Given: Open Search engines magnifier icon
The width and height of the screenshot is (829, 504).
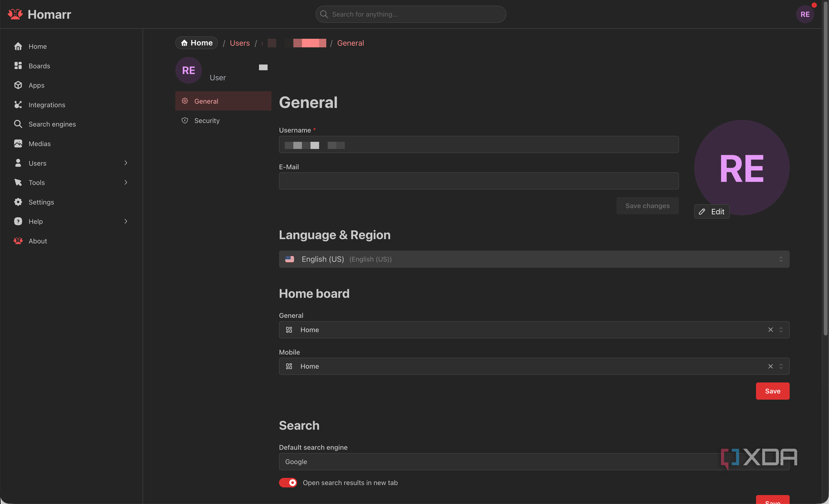Looking at the screenshot, I should coord(18,124).
